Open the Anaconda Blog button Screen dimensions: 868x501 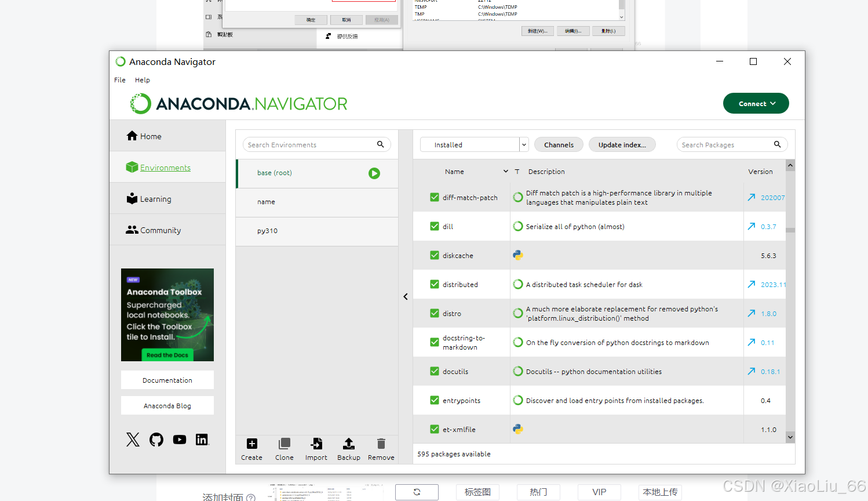tap(167, 405)
